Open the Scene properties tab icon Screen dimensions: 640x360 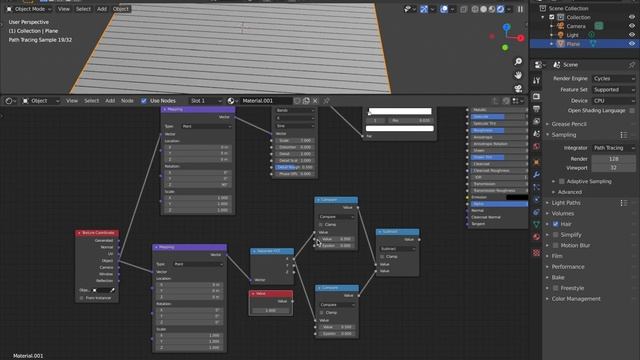(536, 134)
